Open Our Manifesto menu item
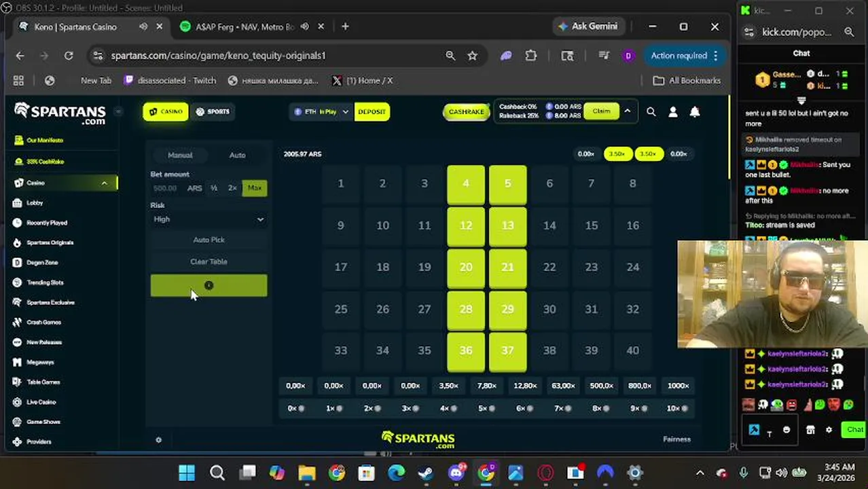The image size is (868, 489). coord(45,141)
